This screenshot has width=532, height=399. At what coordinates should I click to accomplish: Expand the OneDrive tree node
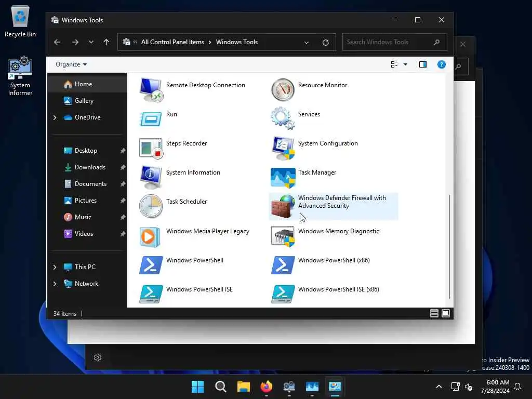[55, 117]
